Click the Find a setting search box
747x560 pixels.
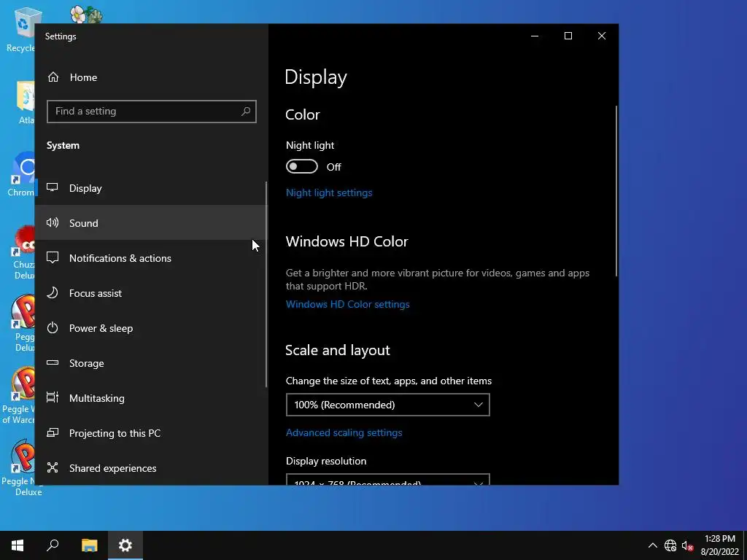point(152,112)
